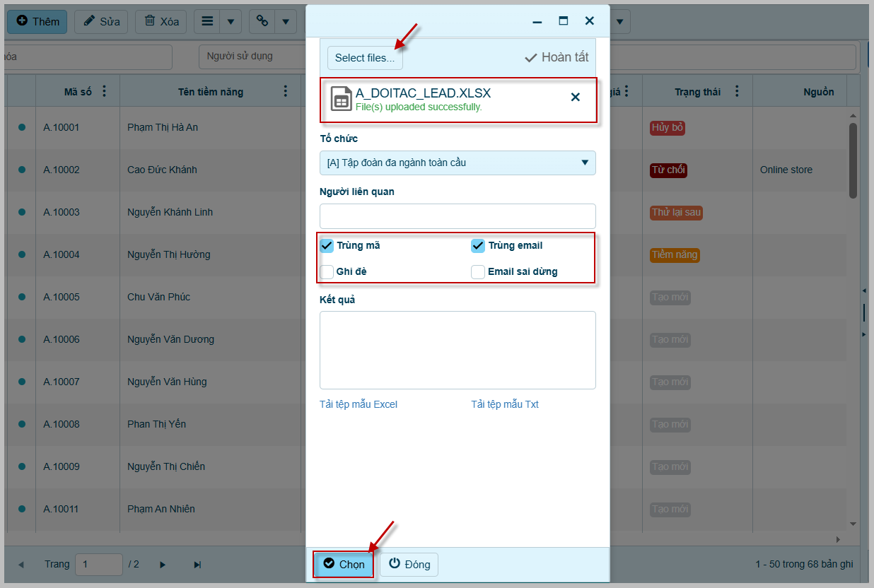Open column options for Trạng thái header
Screen dimensions: 874x588
[737, 91]
